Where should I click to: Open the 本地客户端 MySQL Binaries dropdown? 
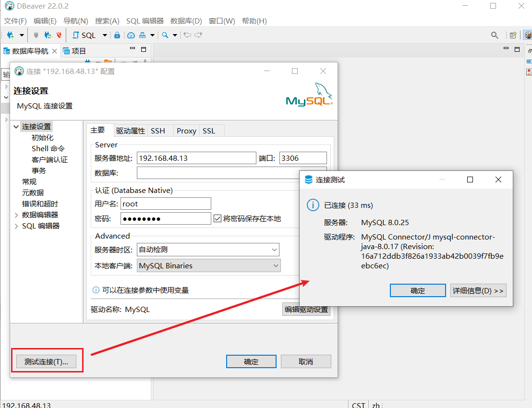point(209,265)
